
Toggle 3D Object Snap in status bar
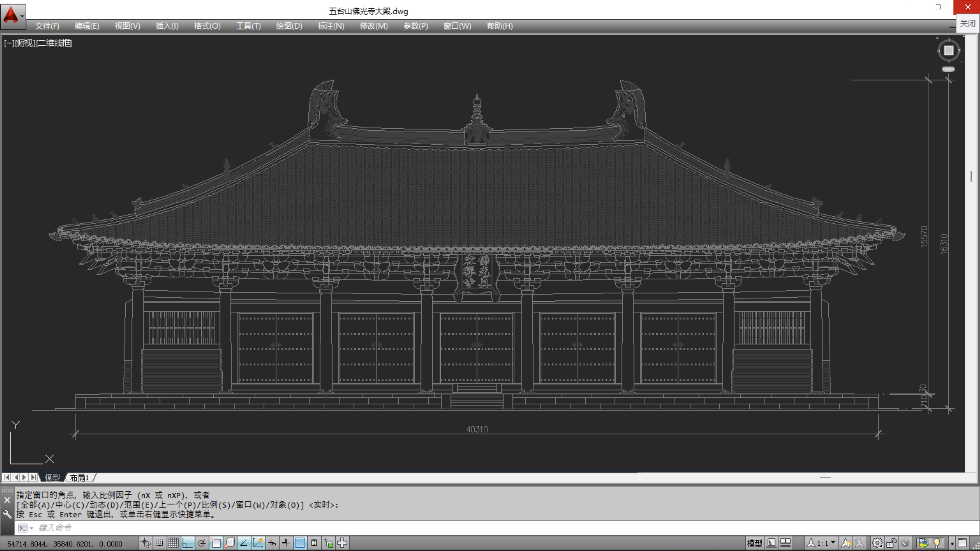point(230,543)
